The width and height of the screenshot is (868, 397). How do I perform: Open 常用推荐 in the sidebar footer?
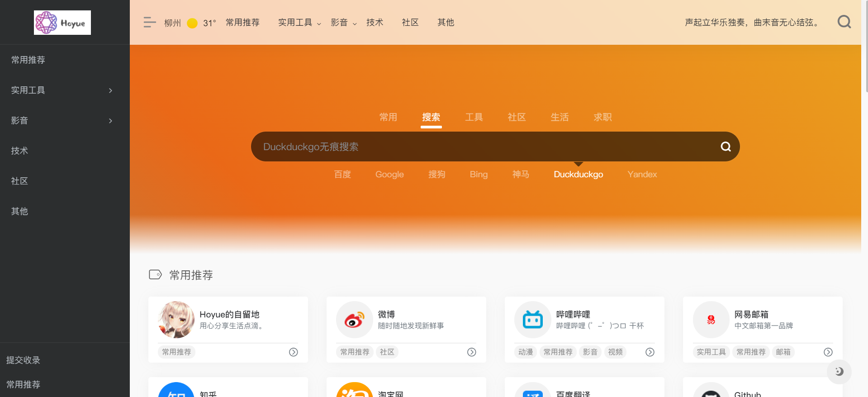point(23,385)
